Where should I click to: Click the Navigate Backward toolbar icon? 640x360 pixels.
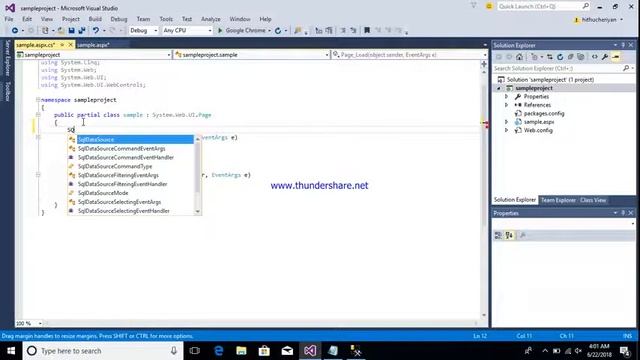(x=15, y=31)
